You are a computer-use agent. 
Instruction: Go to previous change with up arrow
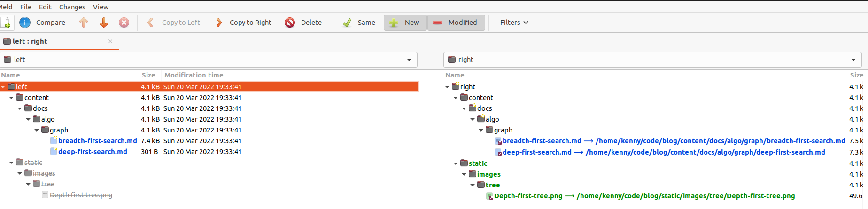84,23
